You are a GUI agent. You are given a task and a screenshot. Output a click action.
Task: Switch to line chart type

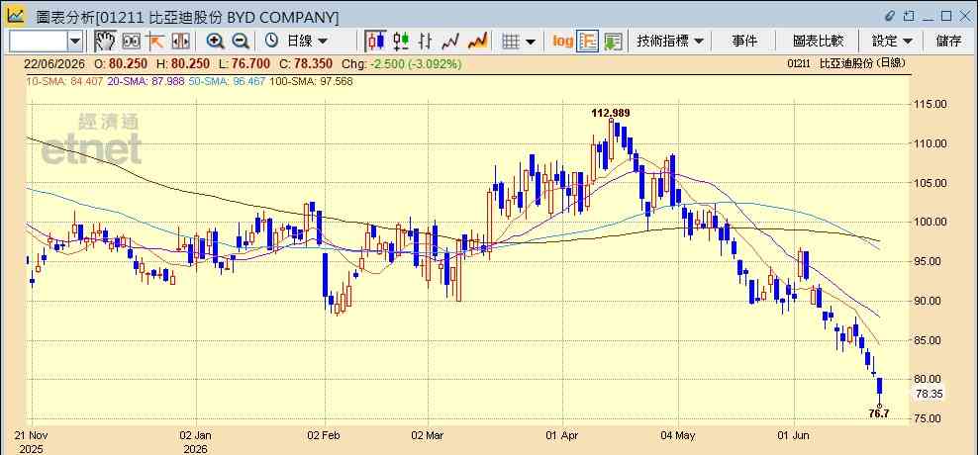[x=450, y=42]
